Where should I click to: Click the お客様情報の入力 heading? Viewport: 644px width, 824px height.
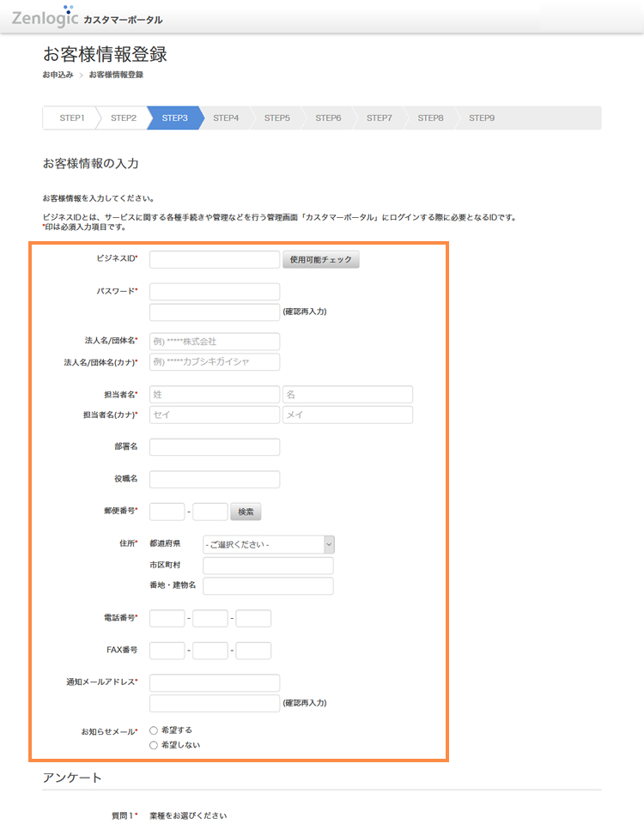click(90, 163)
